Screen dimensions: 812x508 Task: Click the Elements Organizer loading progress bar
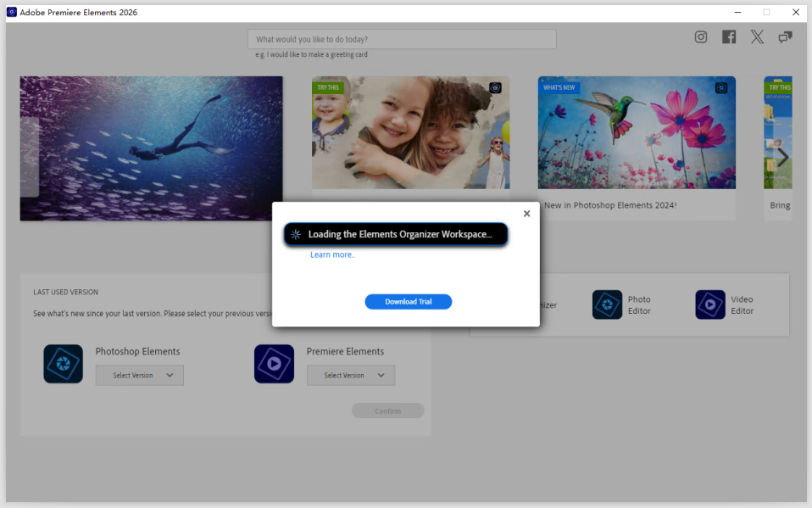395,234
